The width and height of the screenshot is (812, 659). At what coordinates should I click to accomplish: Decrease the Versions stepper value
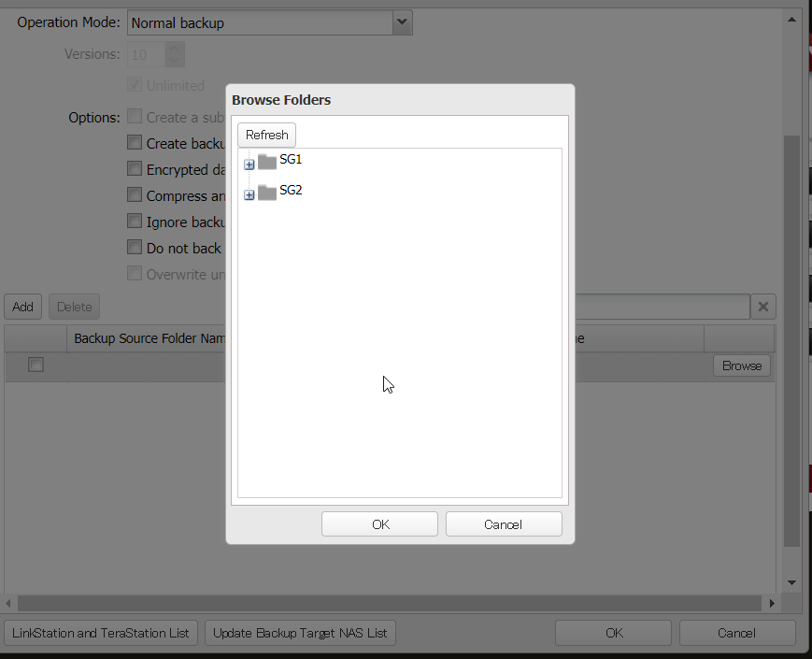(175, 61)
